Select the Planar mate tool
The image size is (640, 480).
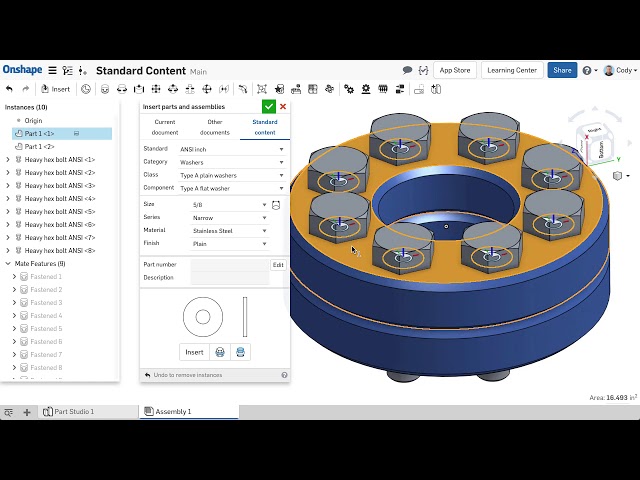(x=156, y=89)
